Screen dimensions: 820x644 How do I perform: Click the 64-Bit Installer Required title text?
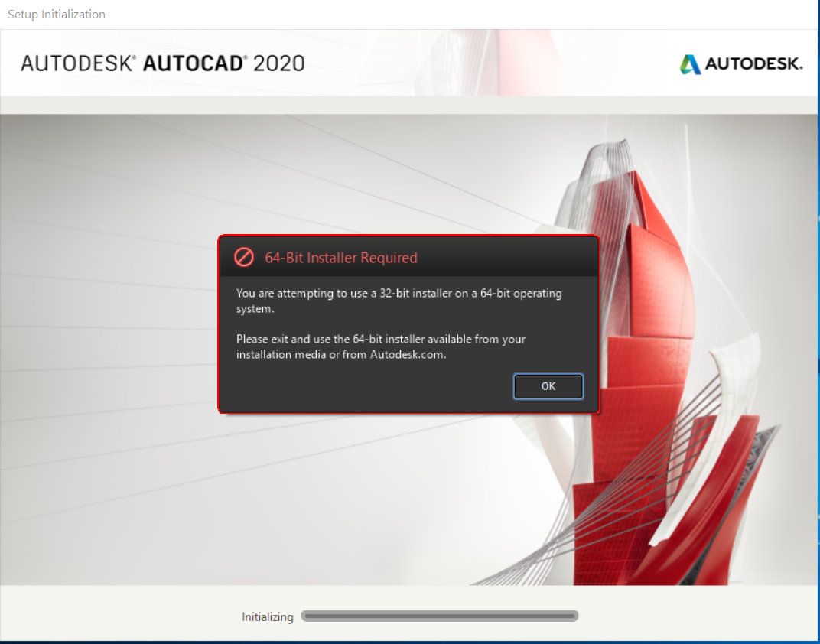pos(341,258)
